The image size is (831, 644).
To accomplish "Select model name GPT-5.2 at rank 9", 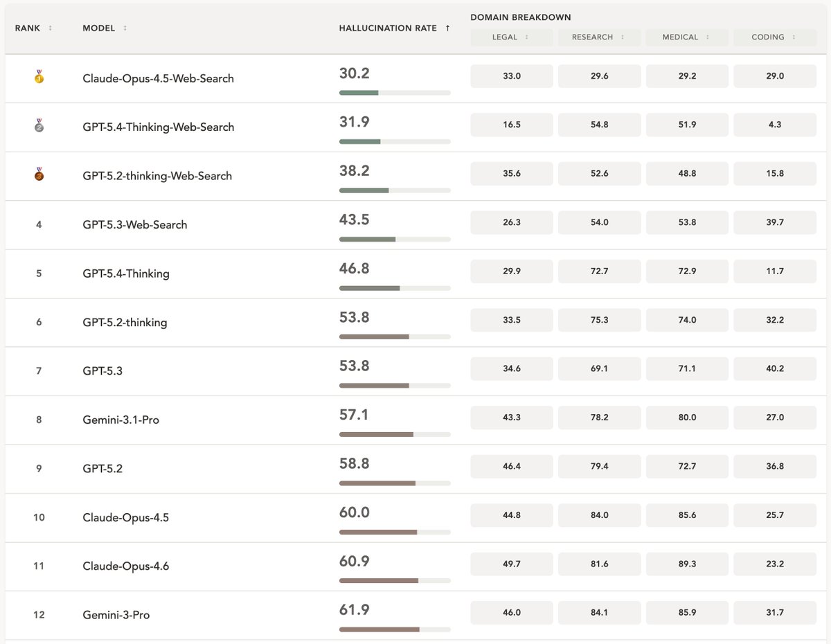I will point(102,469).
